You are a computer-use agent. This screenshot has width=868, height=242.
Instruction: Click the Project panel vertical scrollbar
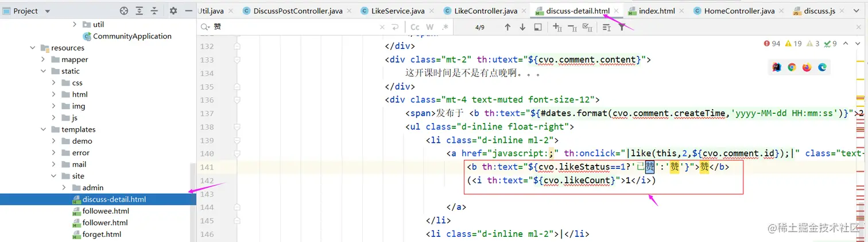(192, 201)
